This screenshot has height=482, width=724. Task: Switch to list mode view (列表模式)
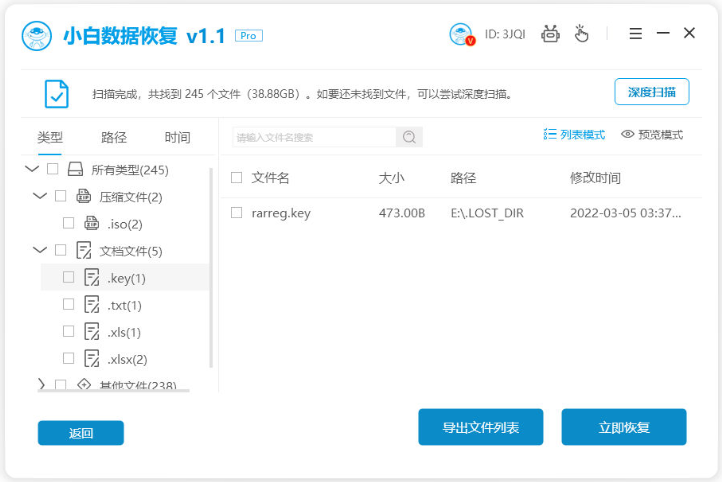coord(574,134)
